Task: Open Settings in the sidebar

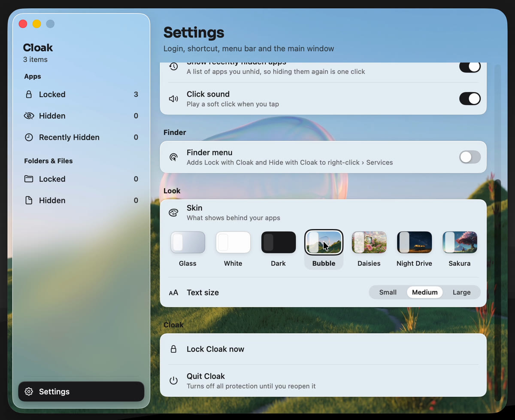Action: [x=81, y=392]
